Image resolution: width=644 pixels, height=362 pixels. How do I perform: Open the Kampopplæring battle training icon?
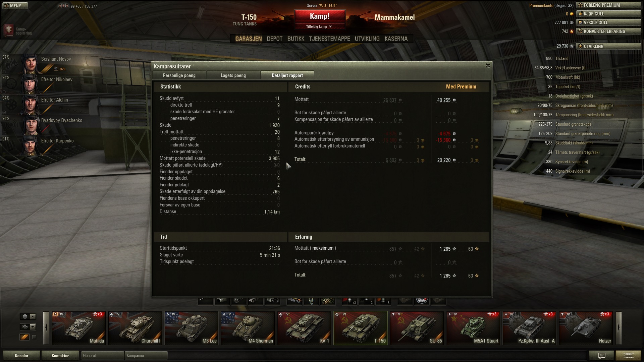click(9, 30)
